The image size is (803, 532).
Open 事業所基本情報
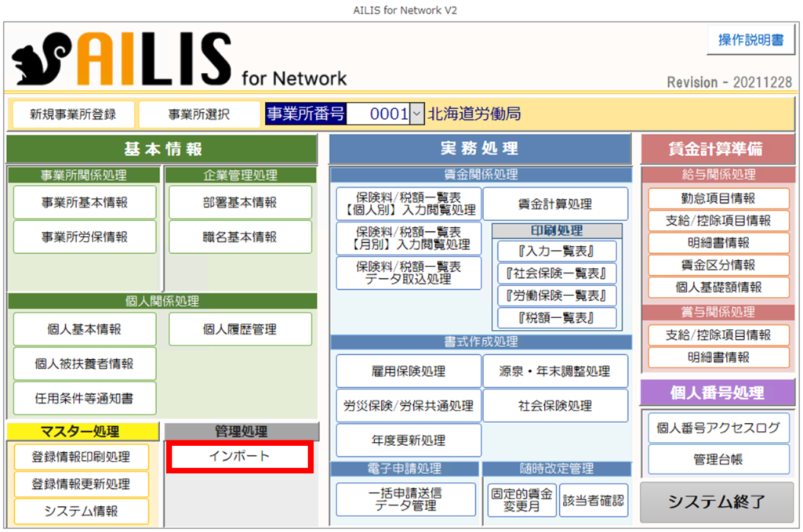tap(85, 202)
